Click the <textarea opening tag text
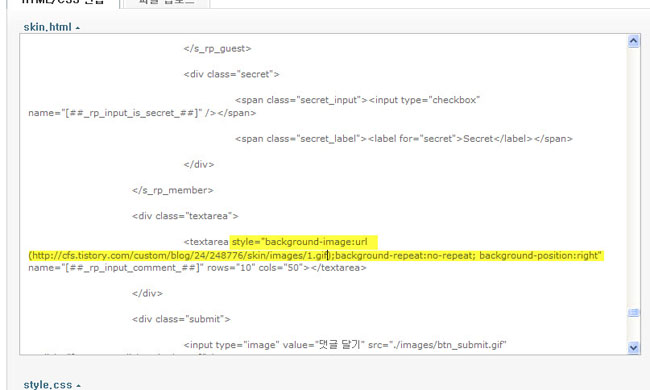650x390 pixels. (x=206, y=242)
